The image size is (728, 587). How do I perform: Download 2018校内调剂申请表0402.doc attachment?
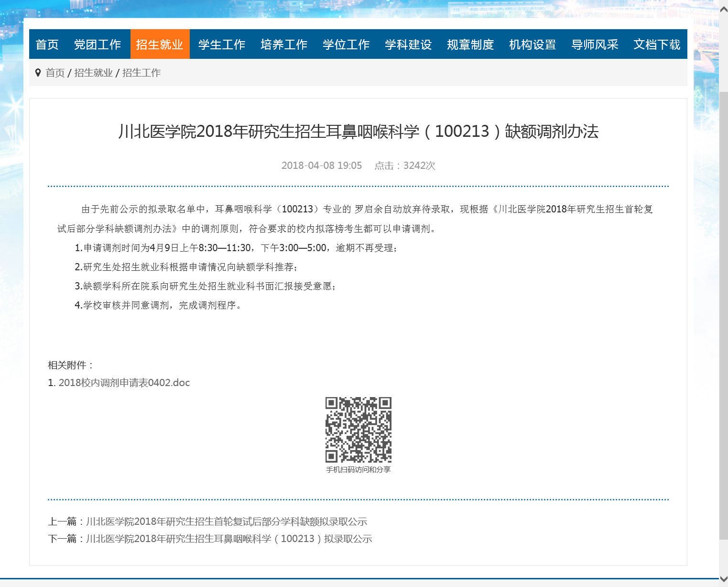(124, 383)
